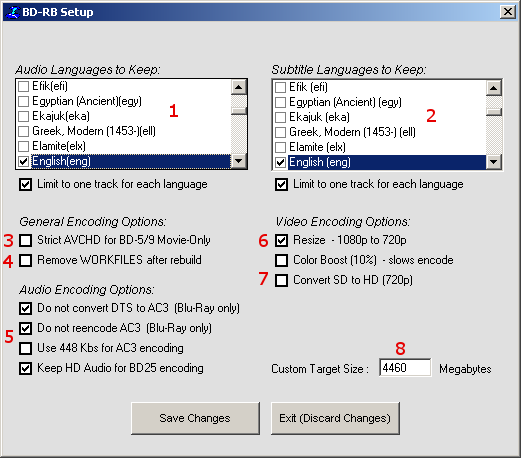Enable Convert SD to HD (720p)

pyautogui.click(x=282, y=280)
